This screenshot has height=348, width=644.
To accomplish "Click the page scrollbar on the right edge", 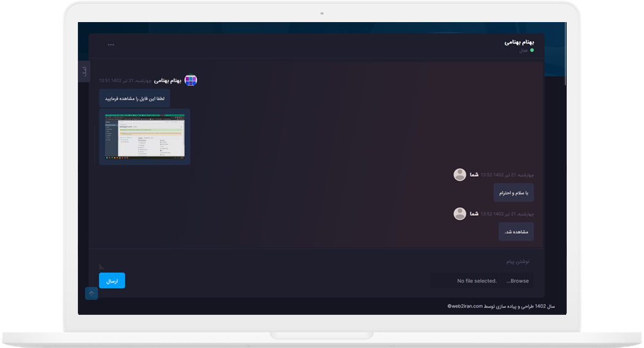I will click(565, 54).
